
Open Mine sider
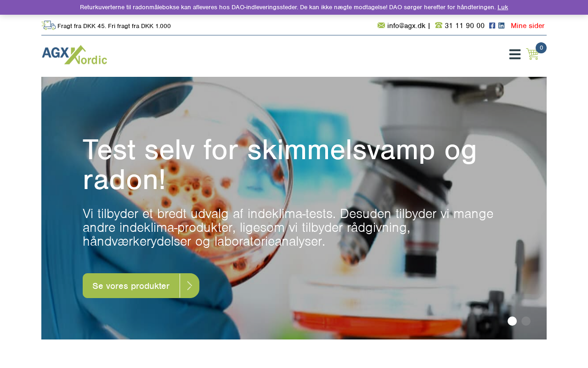[528, 26]
